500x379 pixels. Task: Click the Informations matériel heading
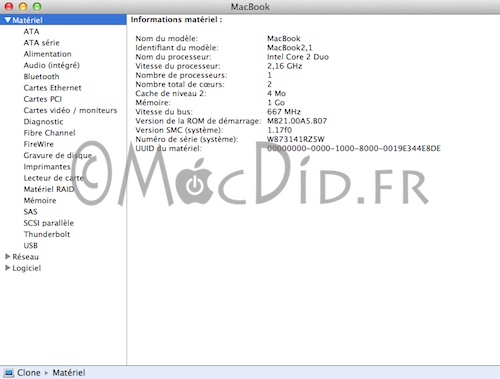(176, 20)
